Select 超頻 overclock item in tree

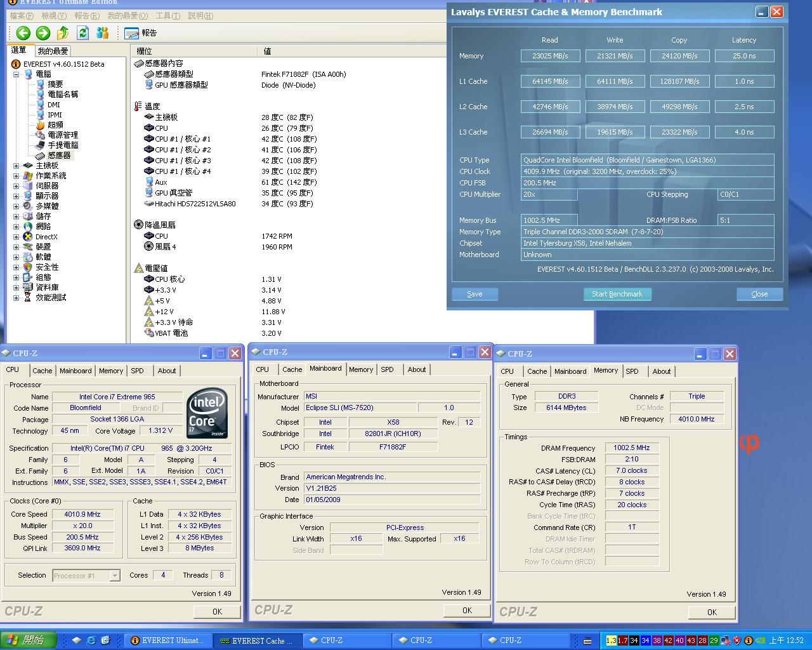point(55,125)
